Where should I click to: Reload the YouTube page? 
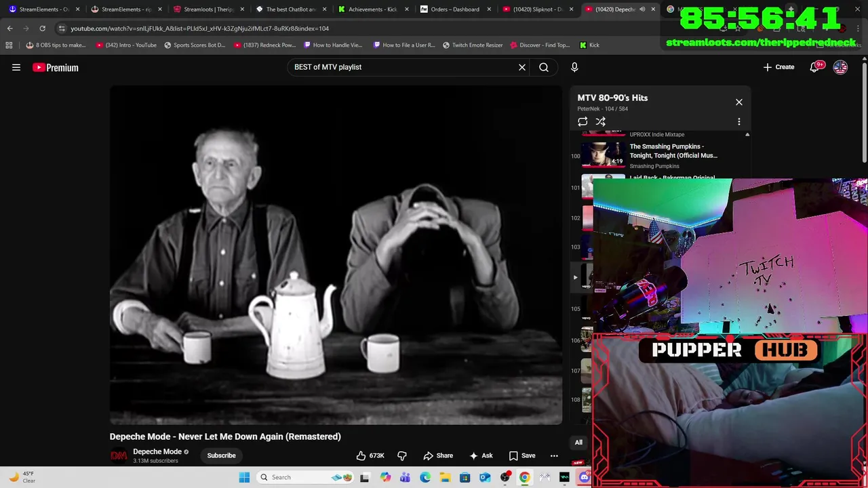(x=42, y=28)
